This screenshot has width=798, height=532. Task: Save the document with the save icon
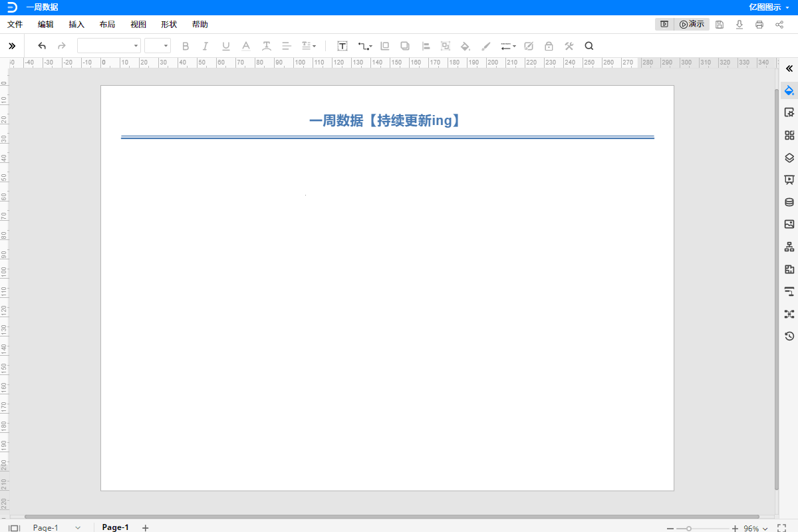[720, 25]
